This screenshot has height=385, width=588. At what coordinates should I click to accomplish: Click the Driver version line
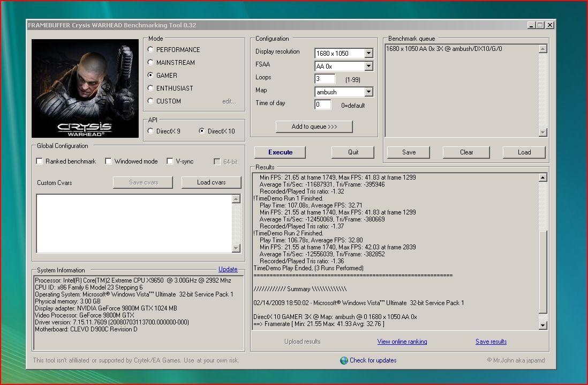(112, 322)
